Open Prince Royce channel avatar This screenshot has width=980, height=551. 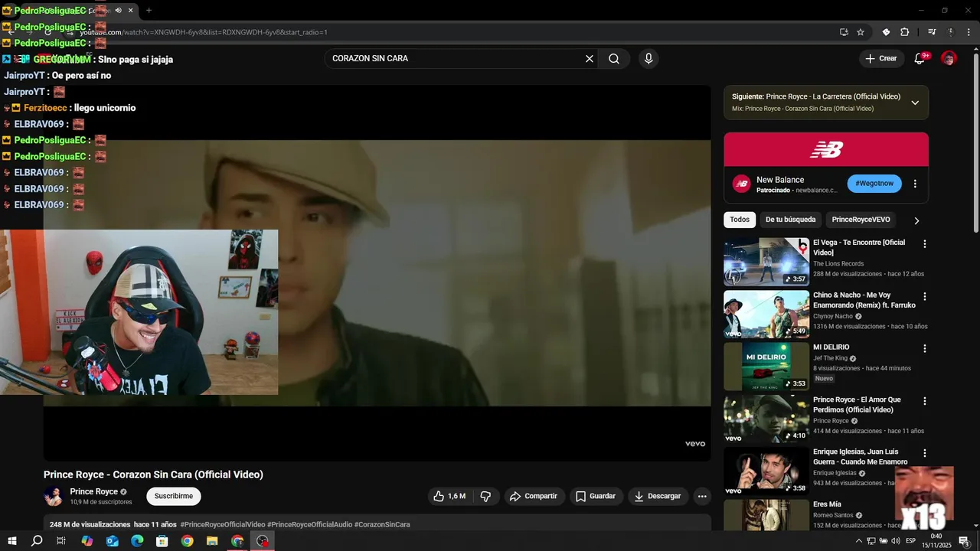[54, 496]
